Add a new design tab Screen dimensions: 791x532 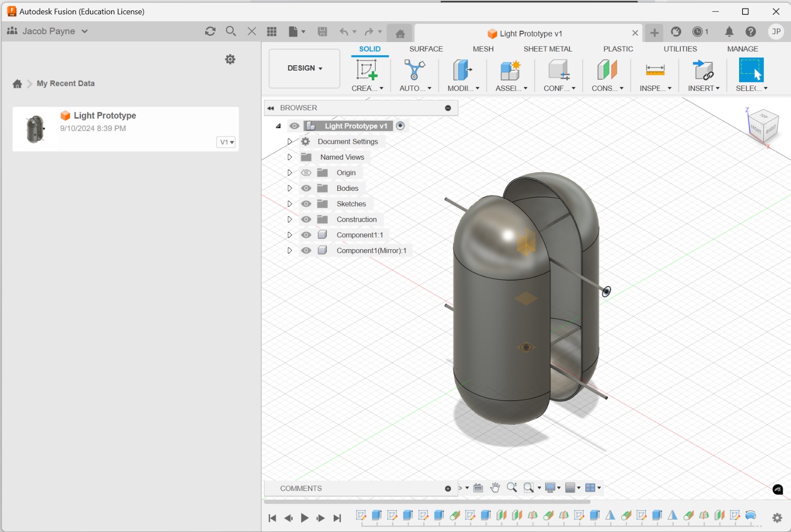[x=654, y=33]
